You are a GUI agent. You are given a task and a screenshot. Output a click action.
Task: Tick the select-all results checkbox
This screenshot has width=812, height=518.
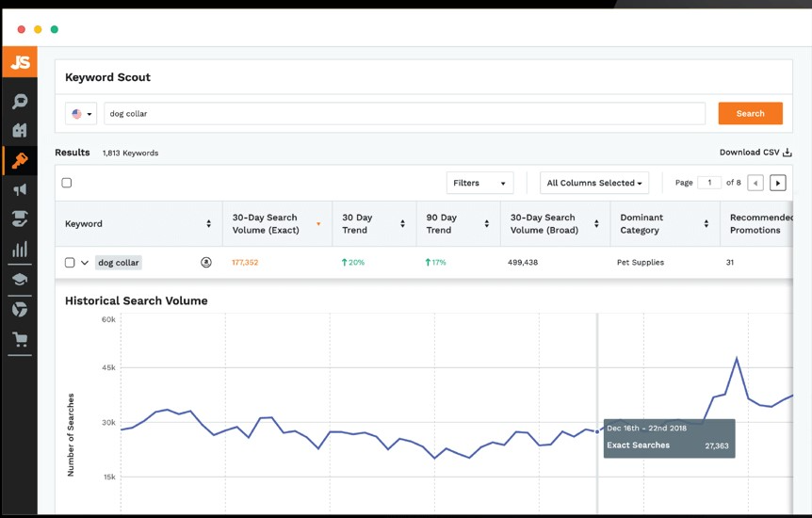point(67,183)
